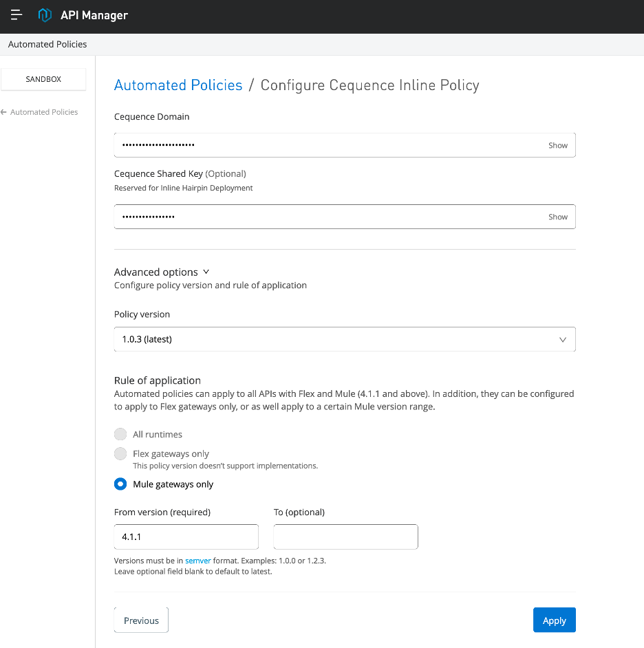The image size is (644, 648).
Task: Open the semver link
Action: [x=198, y=561]
